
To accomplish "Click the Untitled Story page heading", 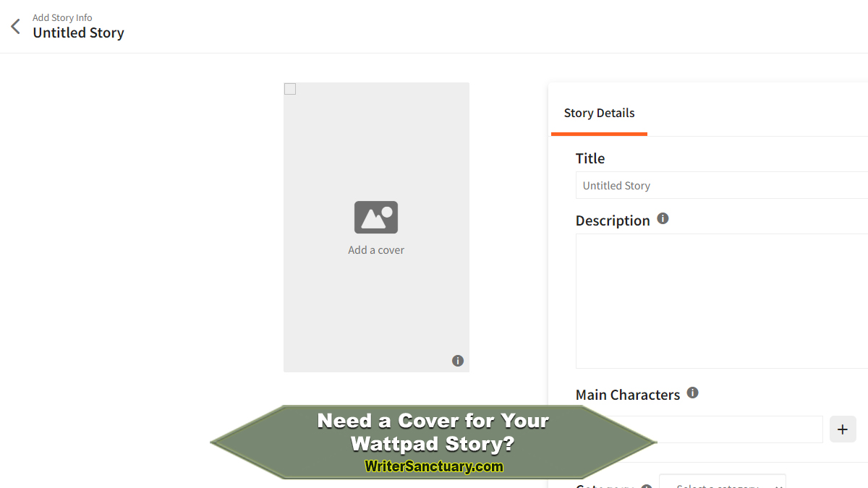I will pyautogui.click(x=78, y=33).
